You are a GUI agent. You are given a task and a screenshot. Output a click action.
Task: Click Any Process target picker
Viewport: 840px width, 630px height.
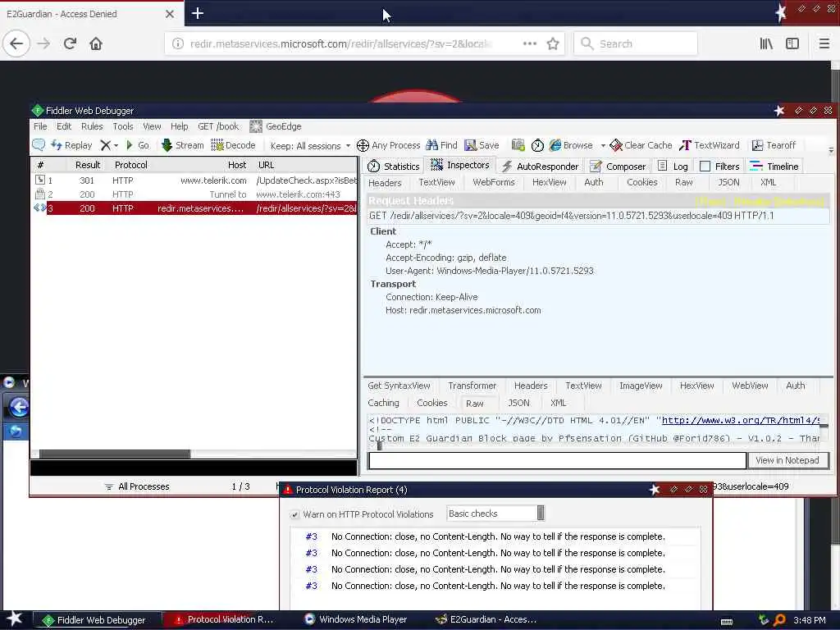[388, 145]
